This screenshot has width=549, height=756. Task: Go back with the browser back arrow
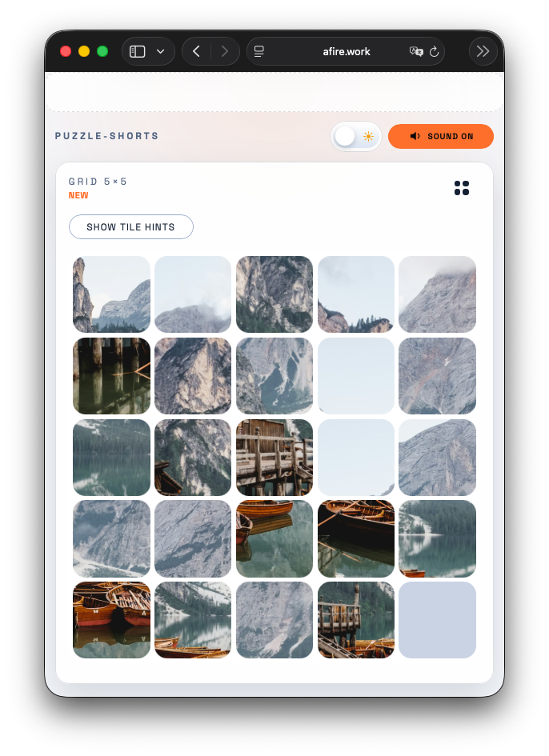click(197, 51)
